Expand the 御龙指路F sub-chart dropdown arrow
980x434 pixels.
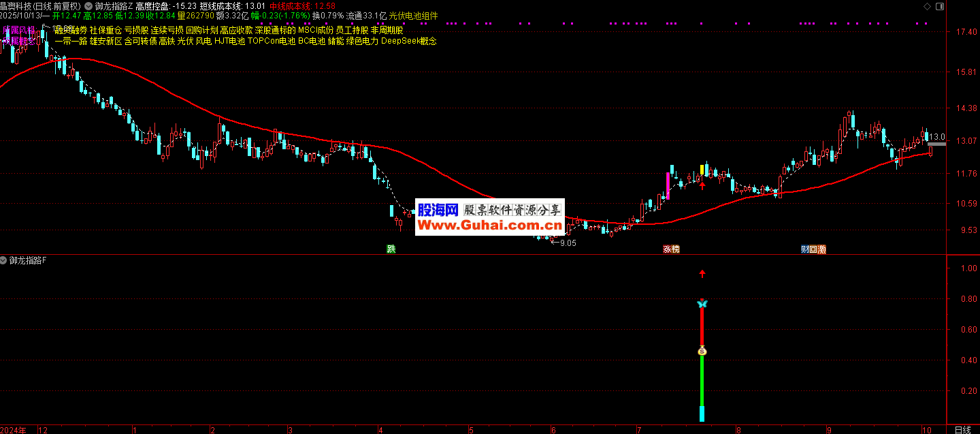(4, 260)
